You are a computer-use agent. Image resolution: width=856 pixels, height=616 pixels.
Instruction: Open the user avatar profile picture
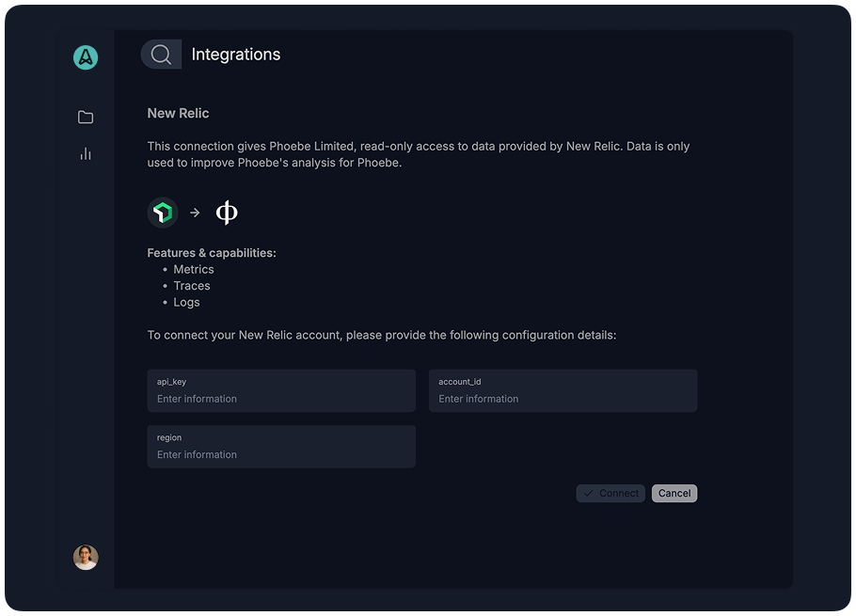click(86, 557)
